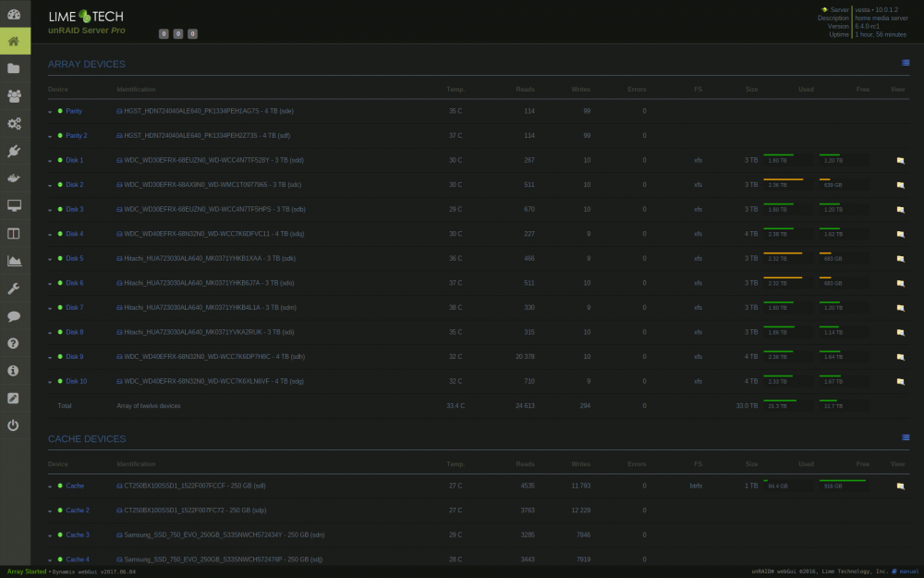
Task: Open the Disk 8 device link
Action: point(74,332)
